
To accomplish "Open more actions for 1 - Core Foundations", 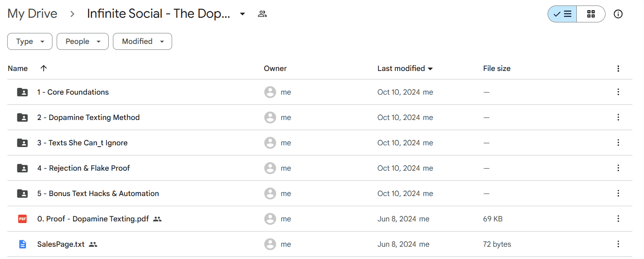I will pos(618,92).
